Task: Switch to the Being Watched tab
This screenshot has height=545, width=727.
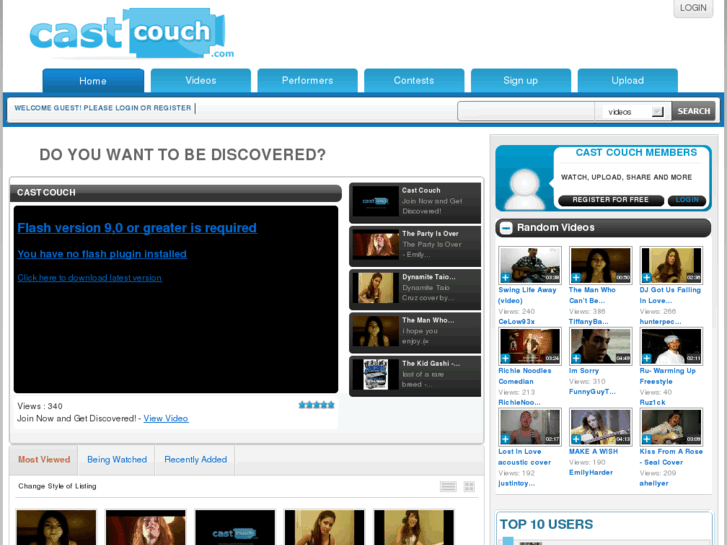Action: [x=117, y=460]
